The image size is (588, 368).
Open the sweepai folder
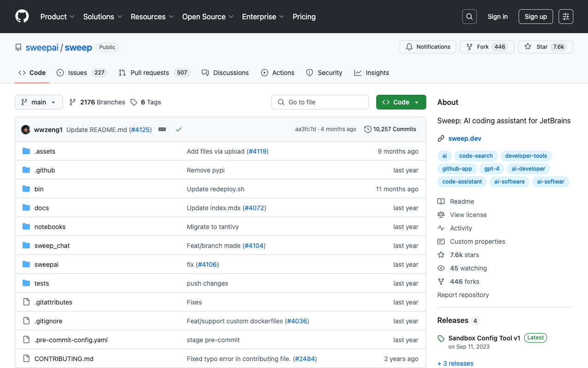(46, 264)
